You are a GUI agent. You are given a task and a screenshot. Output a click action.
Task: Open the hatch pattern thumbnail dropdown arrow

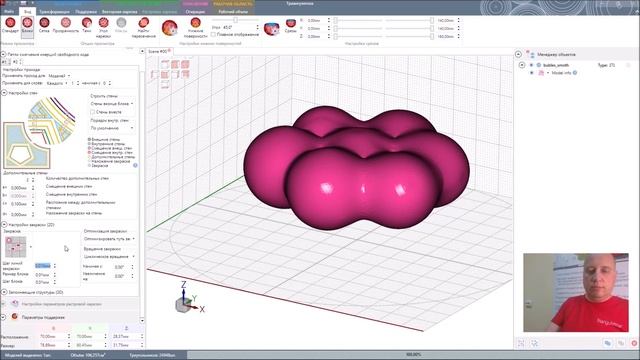point(31,247)
